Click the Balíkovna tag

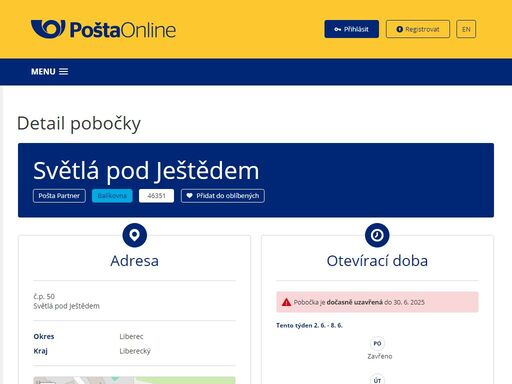coord(112,196)
